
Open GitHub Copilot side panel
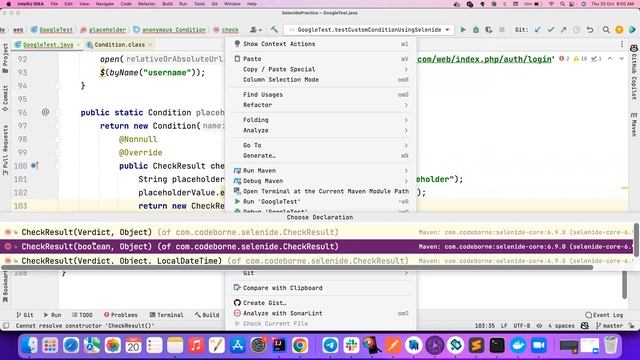[634, 71]
